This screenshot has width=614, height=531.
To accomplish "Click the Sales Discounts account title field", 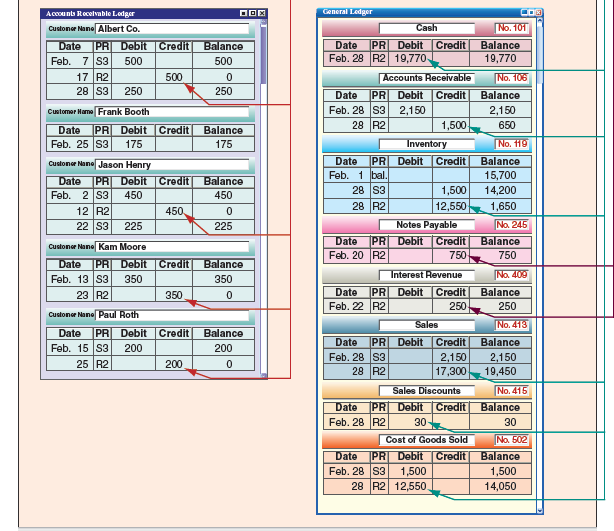I will pos(426,390).
